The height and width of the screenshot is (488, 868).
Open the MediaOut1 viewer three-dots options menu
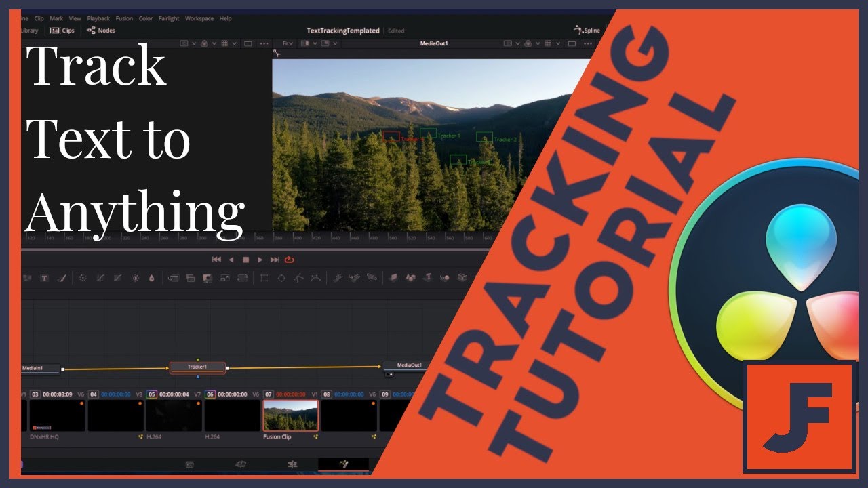(x=587, y=43)
